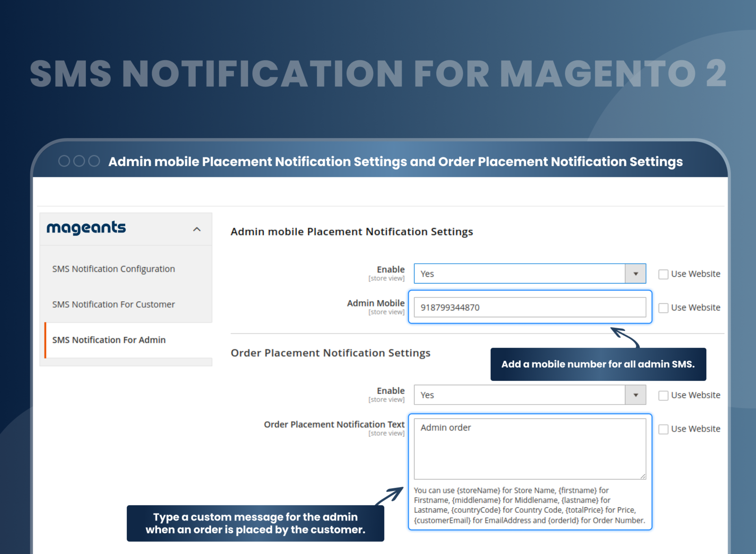Click the placeholder variables help text
756x554 pixels.
click(530, 505)
